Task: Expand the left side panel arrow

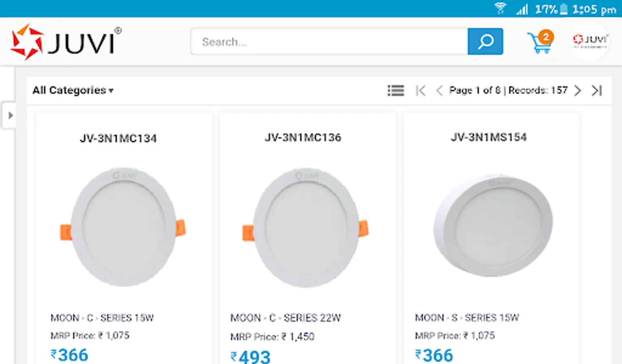Action: 10,116
